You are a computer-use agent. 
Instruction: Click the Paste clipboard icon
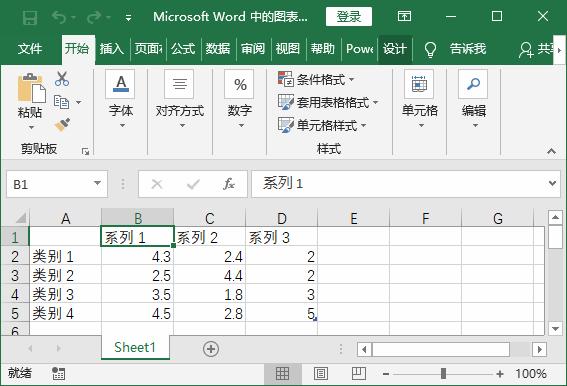pyautogui.click(x=31, y=88)
